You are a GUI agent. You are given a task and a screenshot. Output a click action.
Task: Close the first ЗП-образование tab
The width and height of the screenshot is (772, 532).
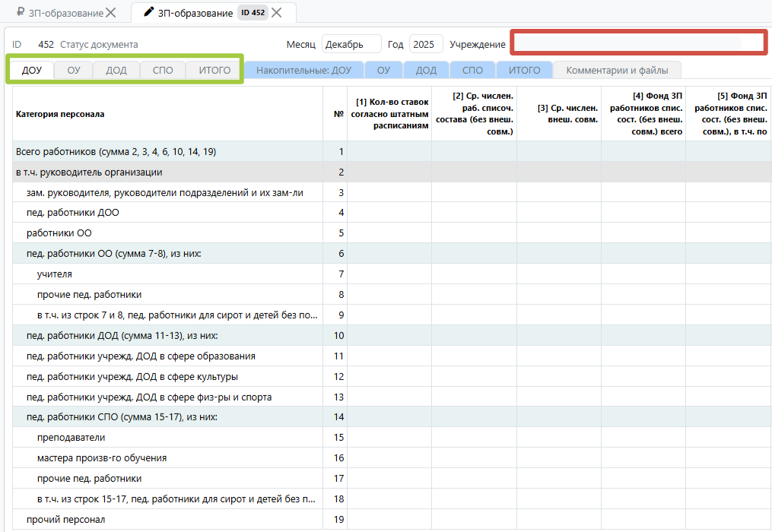111,12
